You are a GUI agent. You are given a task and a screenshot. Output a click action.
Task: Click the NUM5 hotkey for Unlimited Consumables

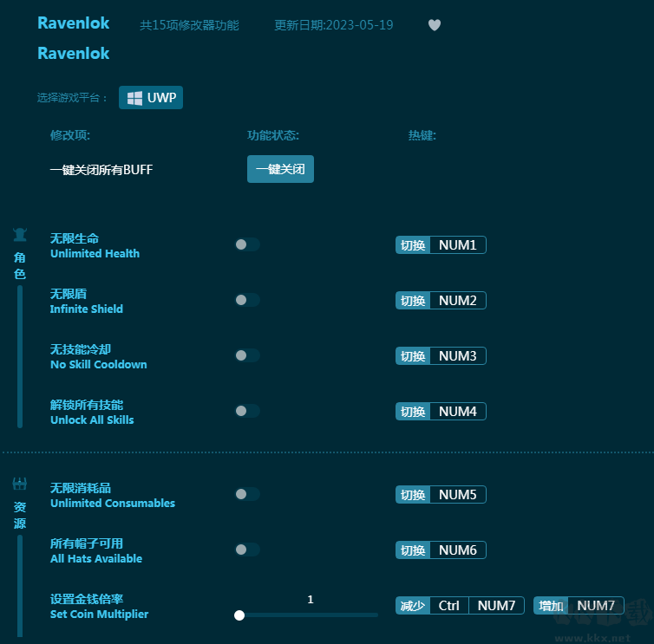458,494
